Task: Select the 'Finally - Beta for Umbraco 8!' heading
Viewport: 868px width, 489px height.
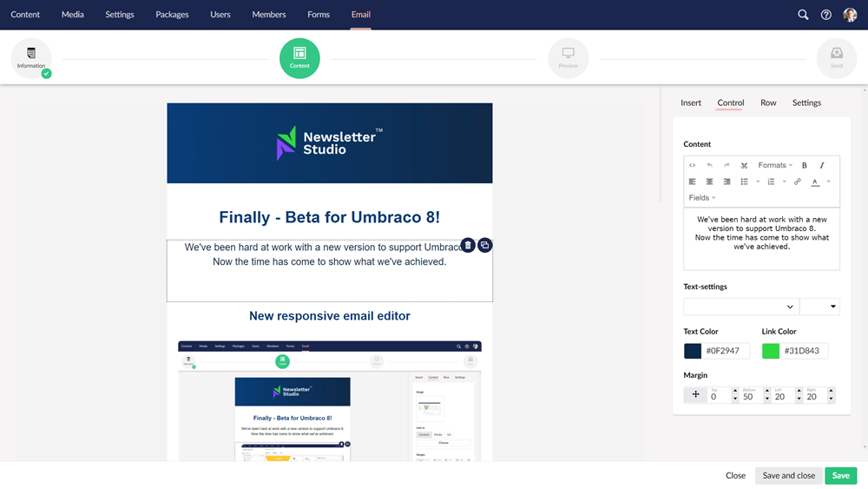Action: 329,217
